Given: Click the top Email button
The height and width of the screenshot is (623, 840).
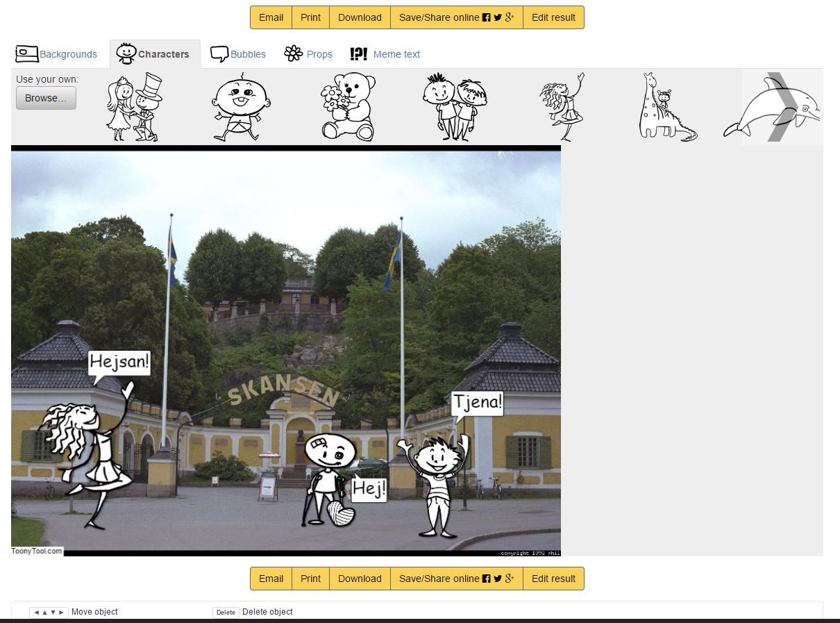Looking at the screenshot, I should [x=271, y=17].
